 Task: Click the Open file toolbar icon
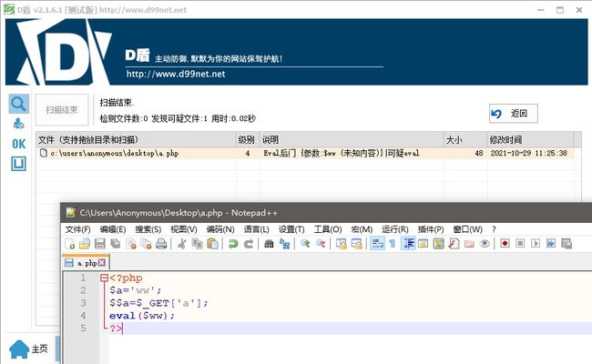[85, 244]
